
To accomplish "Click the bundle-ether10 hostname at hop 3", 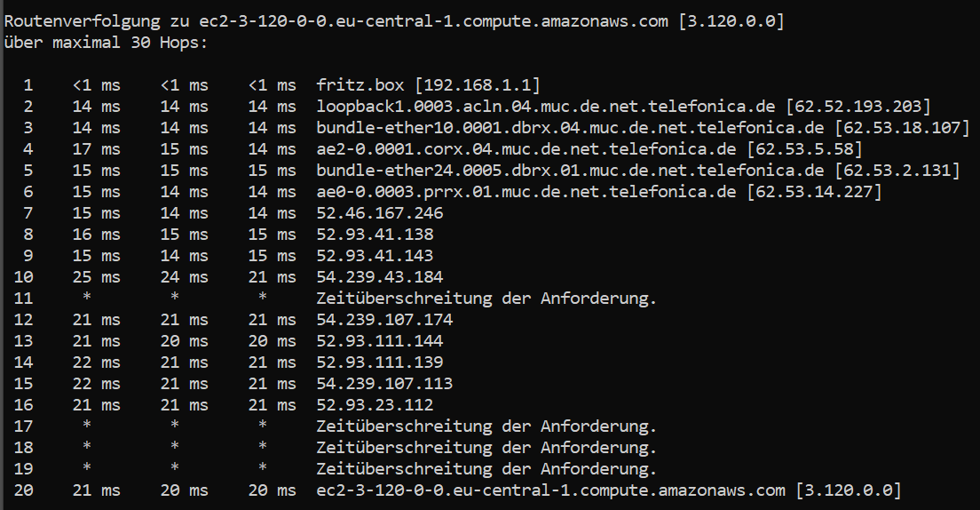I will pyautogui.click(x=570, y=128).
